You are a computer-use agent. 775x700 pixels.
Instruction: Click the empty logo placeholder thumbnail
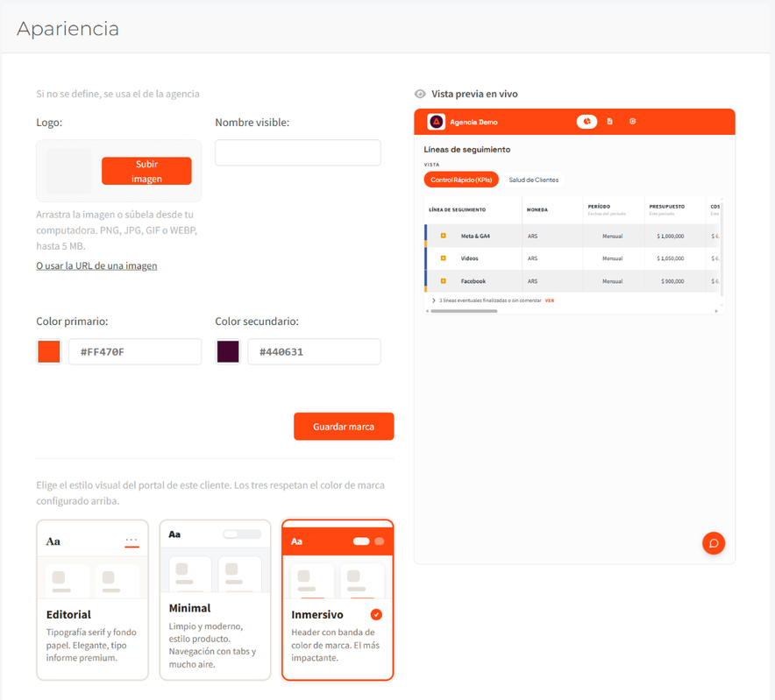click(x=69, y=171)
